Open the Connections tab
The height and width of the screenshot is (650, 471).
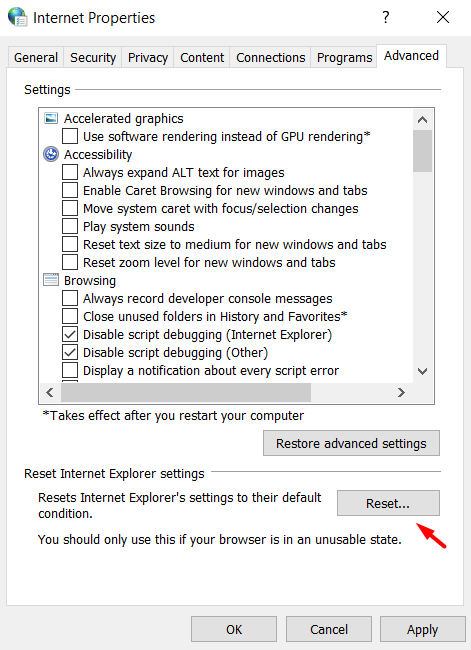click(270, 57)
